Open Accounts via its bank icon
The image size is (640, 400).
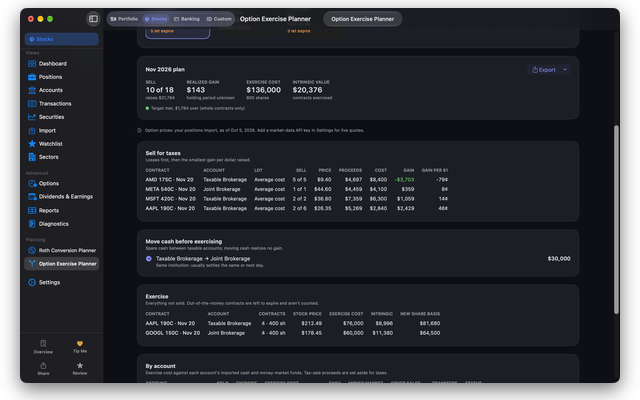point(32,90)
